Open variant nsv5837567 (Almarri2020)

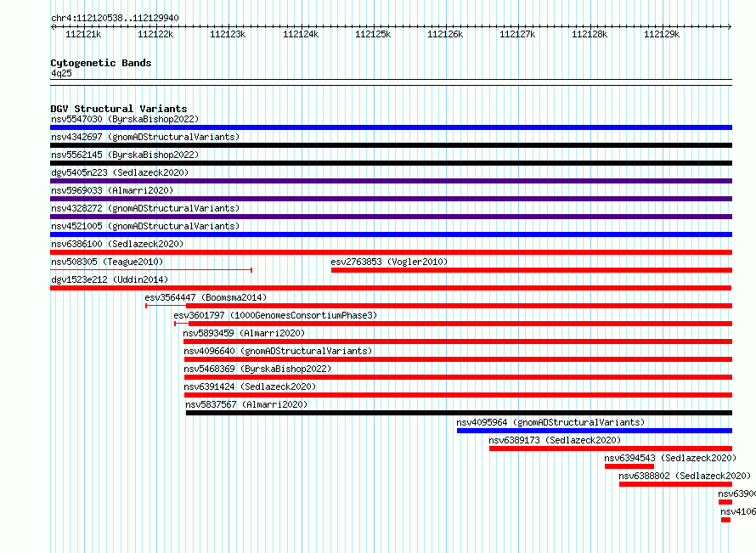click(246, 404)
